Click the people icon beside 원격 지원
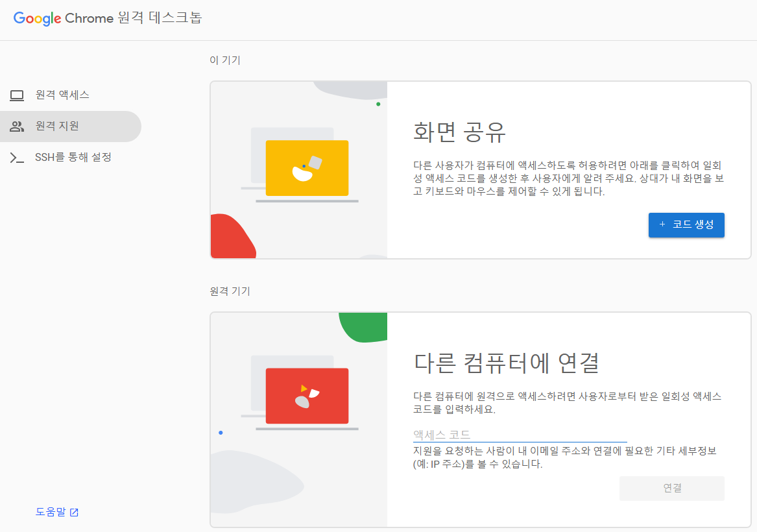 point(17,127)
